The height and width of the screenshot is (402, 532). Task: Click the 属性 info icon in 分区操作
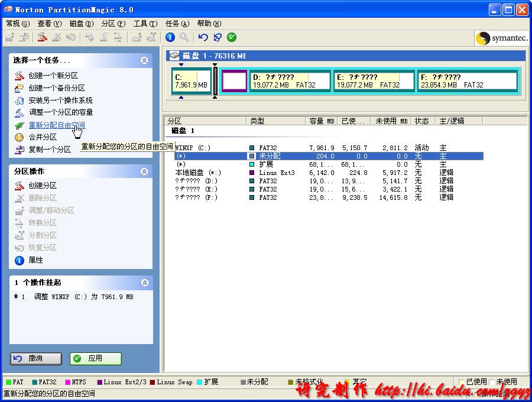[20, 260]
